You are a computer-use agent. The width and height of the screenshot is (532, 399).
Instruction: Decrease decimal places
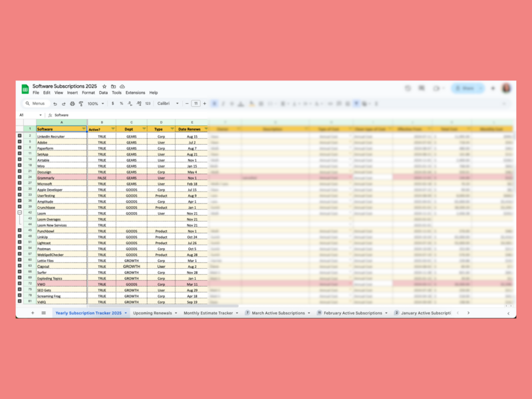click(x=130, y=104)
